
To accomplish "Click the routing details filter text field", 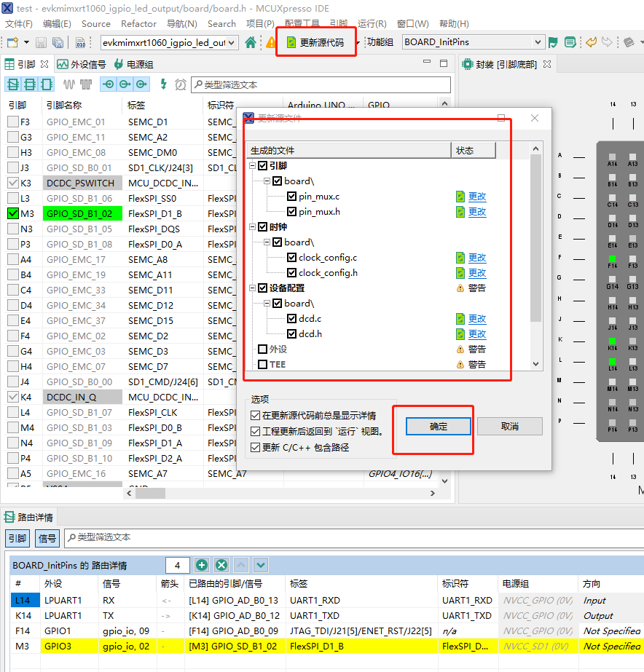I will [354, 537].
